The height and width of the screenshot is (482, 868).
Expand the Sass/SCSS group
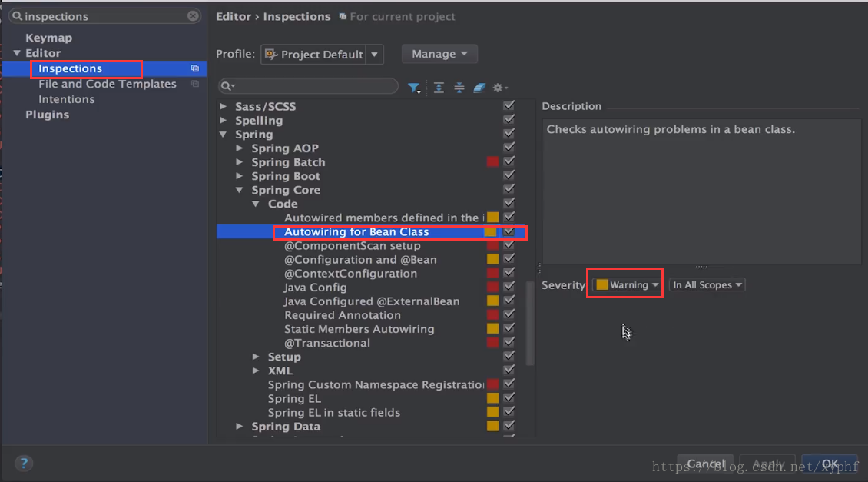[x=223, y=106]
